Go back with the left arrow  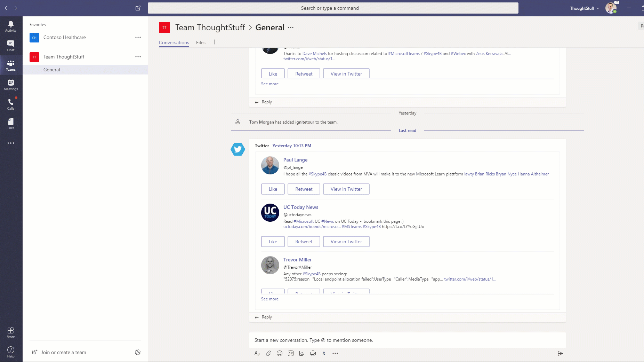click(x=6, y=8)
